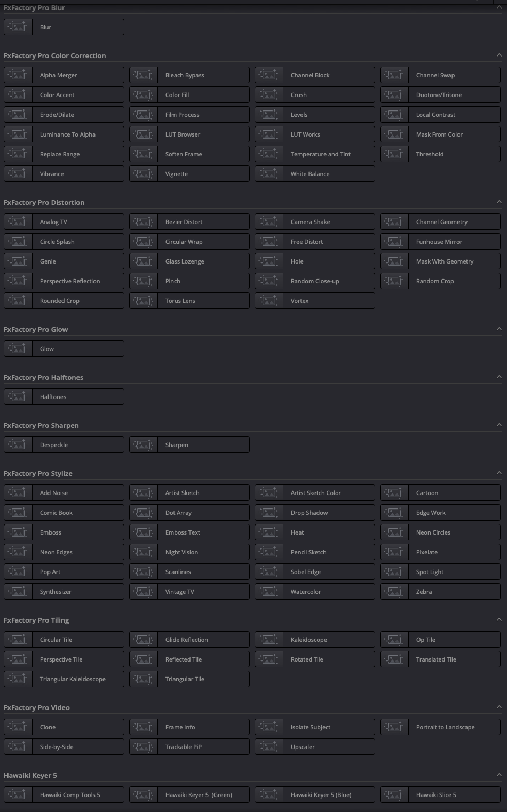Image resolution: width=507 pixels, height=812 pixels.
Task: Click the Watercolor effect icon
Action: 269,592
